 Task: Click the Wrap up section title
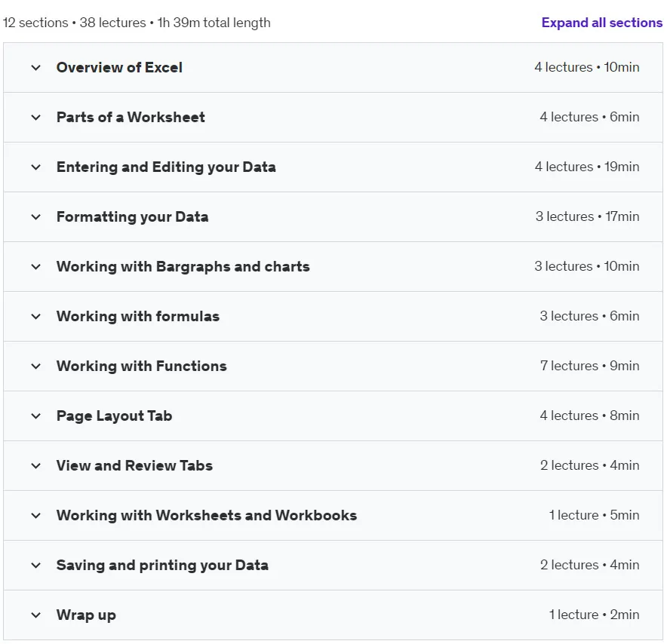(x=86, y=615)
